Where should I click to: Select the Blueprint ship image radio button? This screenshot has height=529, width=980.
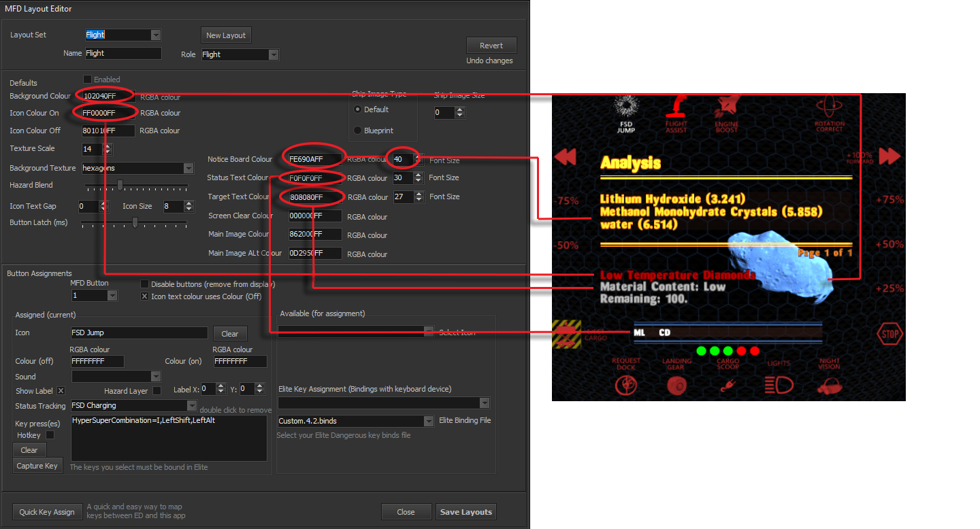coord(358,131)
